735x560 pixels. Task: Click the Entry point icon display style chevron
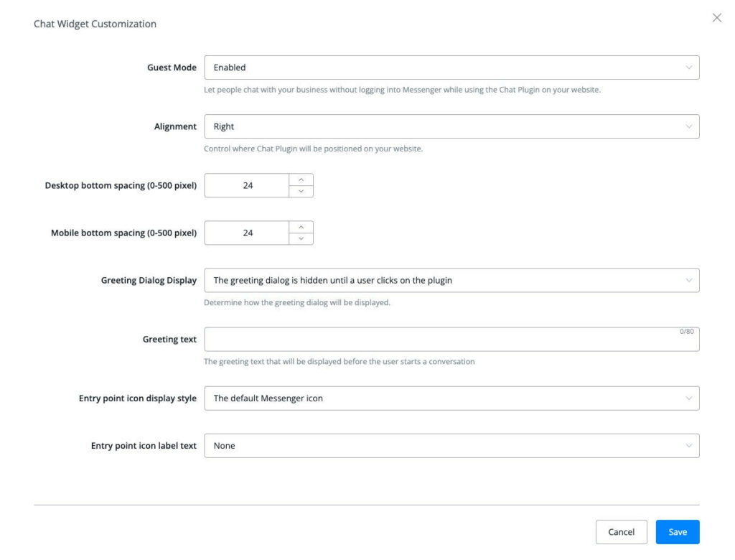point(689,398)
